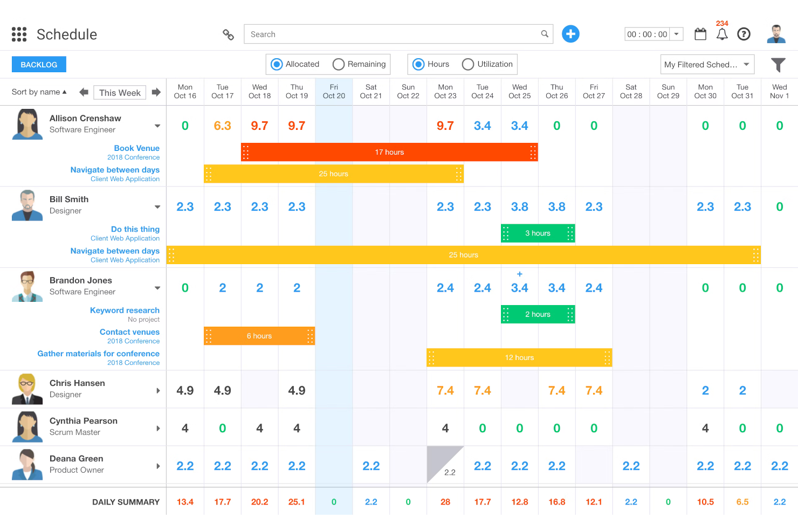Click the This Week navigation control
The width and height of the screenshot is (798, 532).
coord(119,92)
